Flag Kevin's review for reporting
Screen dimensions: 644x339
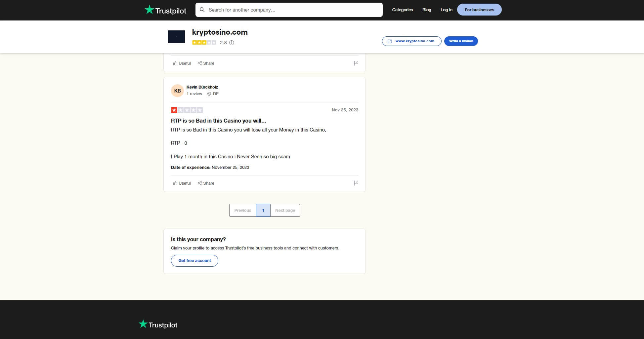(356, 183)
